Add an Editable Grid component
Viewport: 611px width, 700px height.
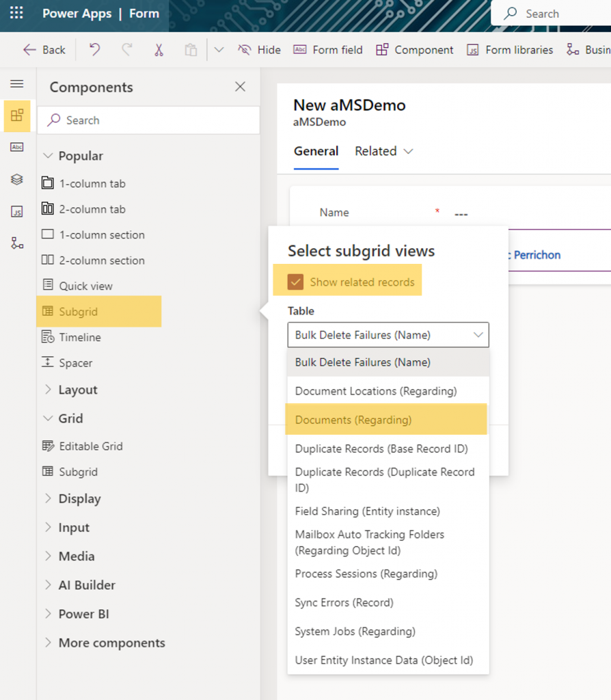pyautogui.click(x=83, y=446)
